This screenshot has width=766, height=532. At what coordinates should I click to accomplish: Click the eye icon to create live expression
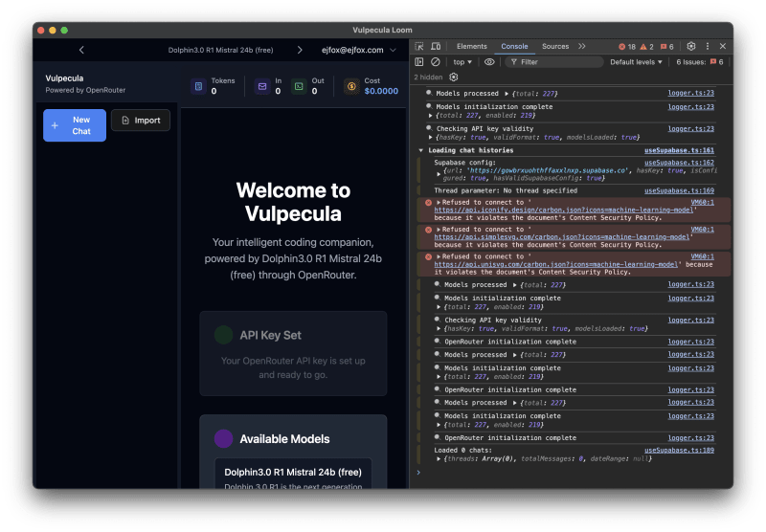point(489,62)
